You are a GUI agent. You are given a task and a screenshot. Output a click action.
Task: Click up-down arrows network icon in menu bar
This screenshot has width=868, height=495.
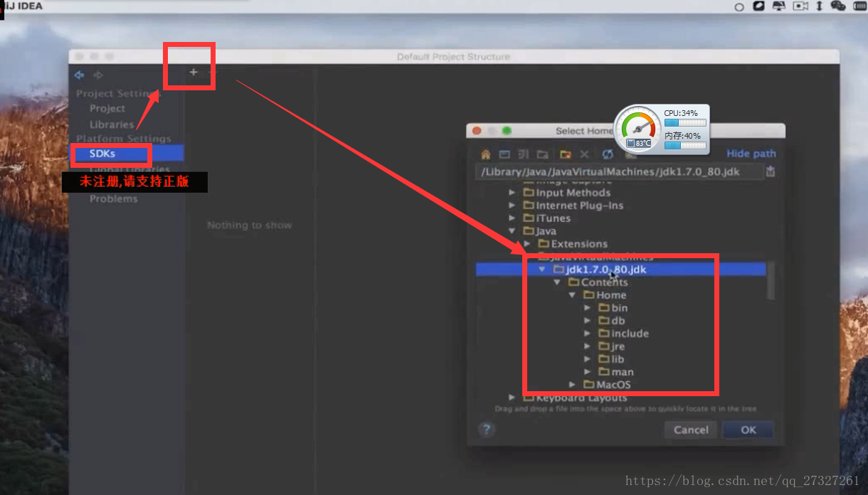819,6
